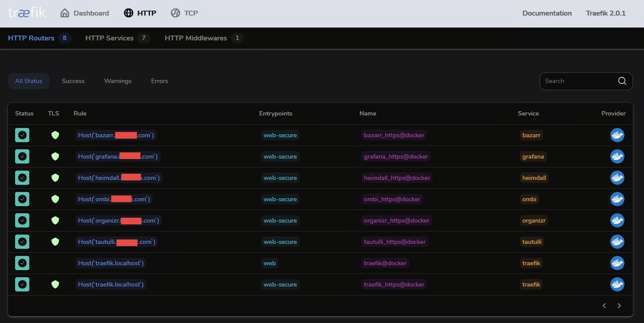Filter routers by Warnings
Image resolution: width=644 pixels, height=323 pixels.
click(x=118, y=81)
